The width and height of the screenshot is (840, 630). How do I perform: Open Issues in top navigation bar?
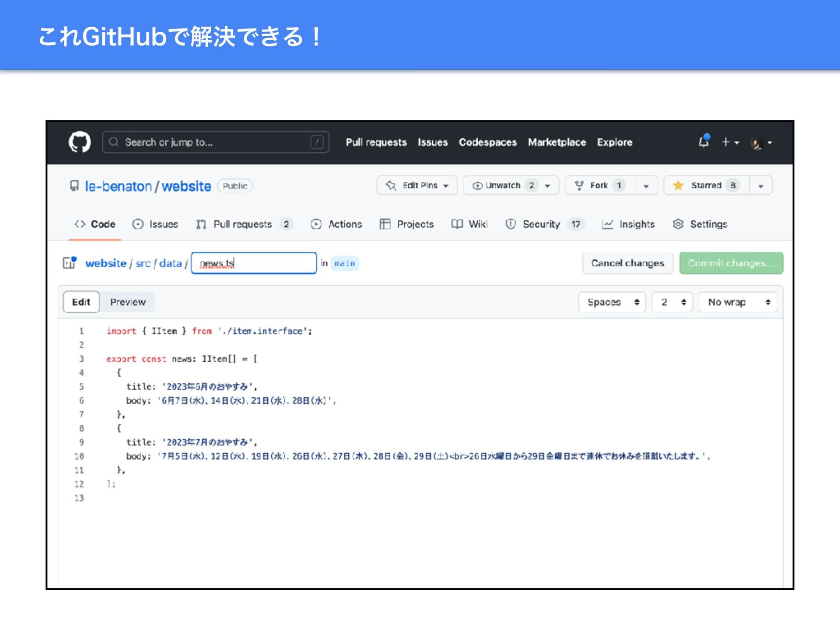[433, 142]
